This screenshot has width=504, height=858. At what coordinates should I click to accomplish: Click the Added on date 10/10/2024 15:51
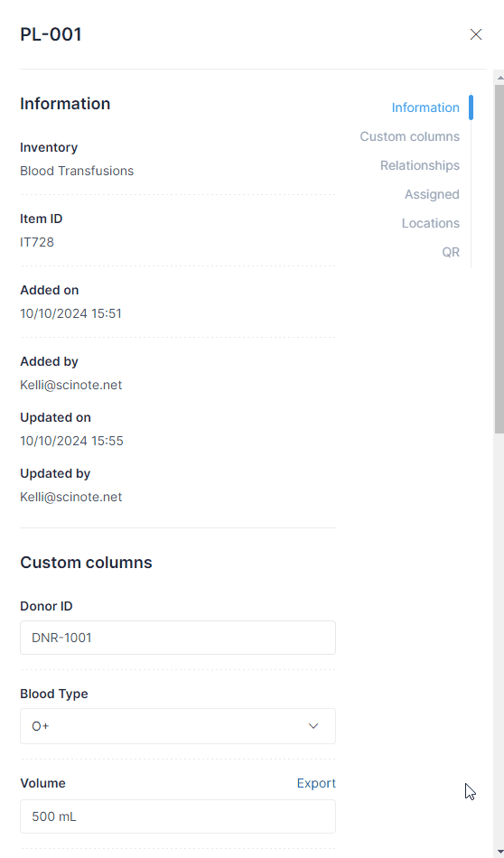70,314
